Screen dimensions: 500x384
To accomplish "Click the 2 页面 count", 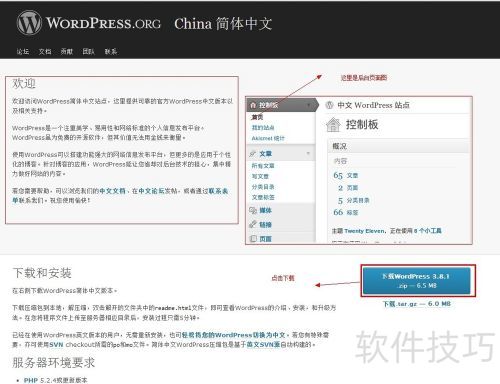I will [348, 188].
